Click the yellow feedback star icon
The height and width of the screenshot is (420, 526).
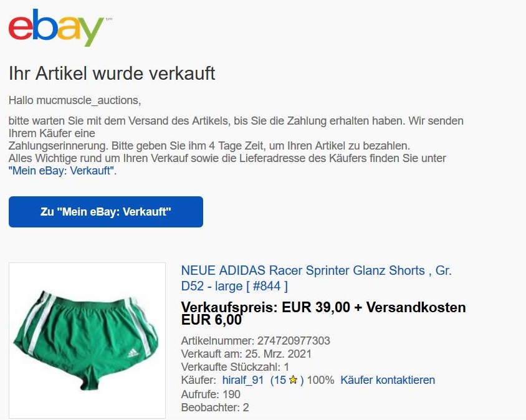pyautogui.click(x=293, y=379)
